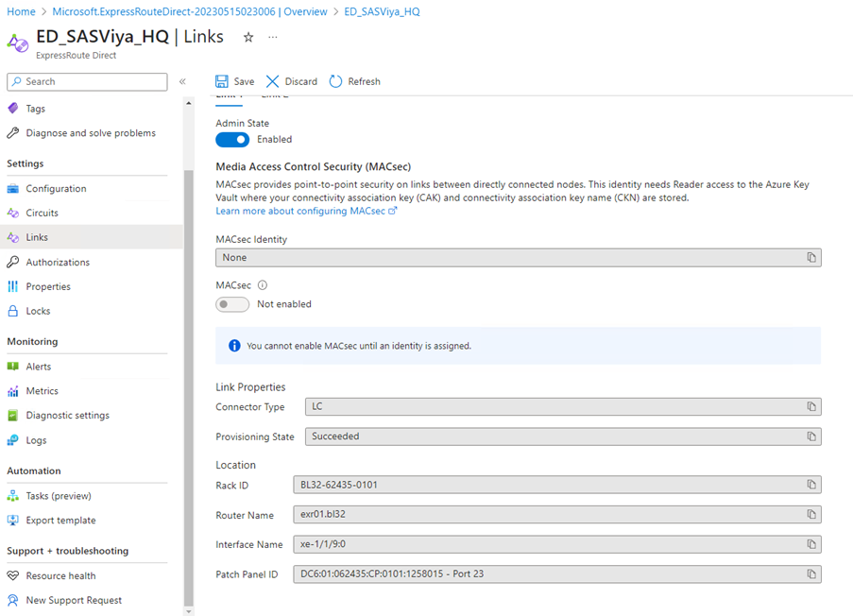The height and width of the screenshot is (616, 853).
Task: Copy the Router Name value
Action: (x=810, y=515)
